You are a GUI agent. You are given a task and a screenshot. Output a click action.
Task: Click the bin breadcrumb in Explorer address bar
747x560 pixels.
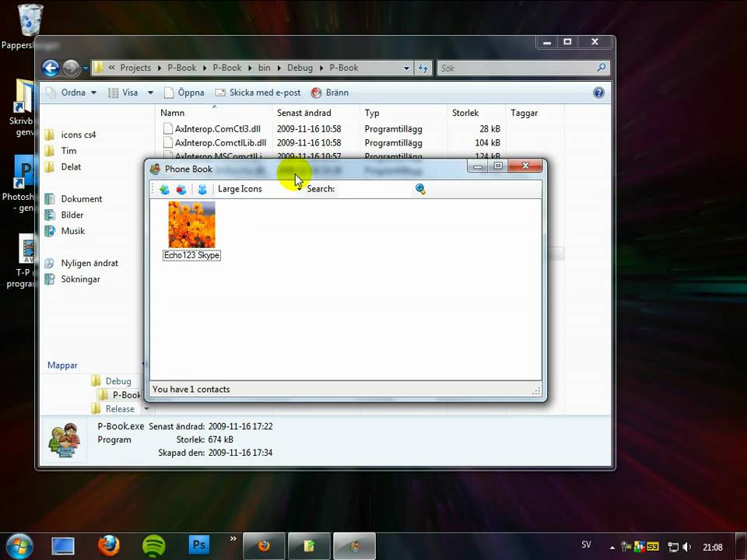click(264, 68)
